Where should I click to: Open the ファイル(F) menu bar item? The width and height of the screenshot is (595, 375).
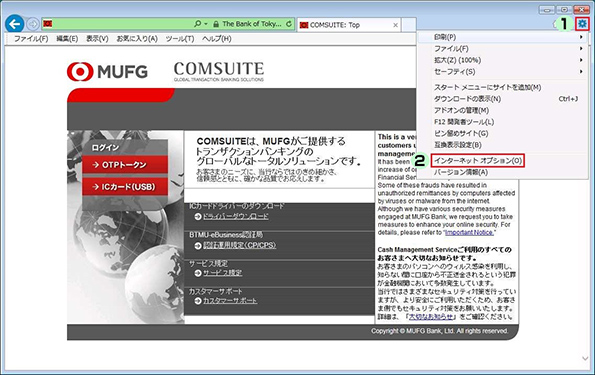(x=31, y=39)
